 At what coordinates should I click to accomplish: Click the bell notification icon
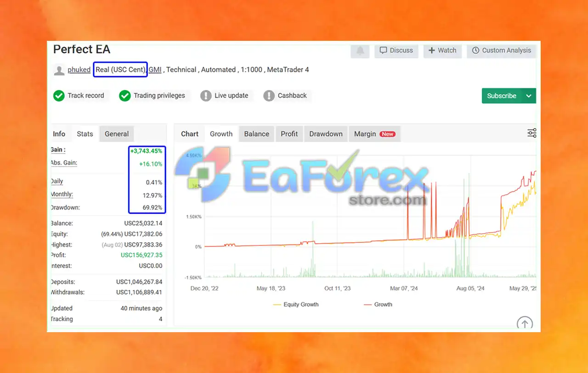[360, 51]
